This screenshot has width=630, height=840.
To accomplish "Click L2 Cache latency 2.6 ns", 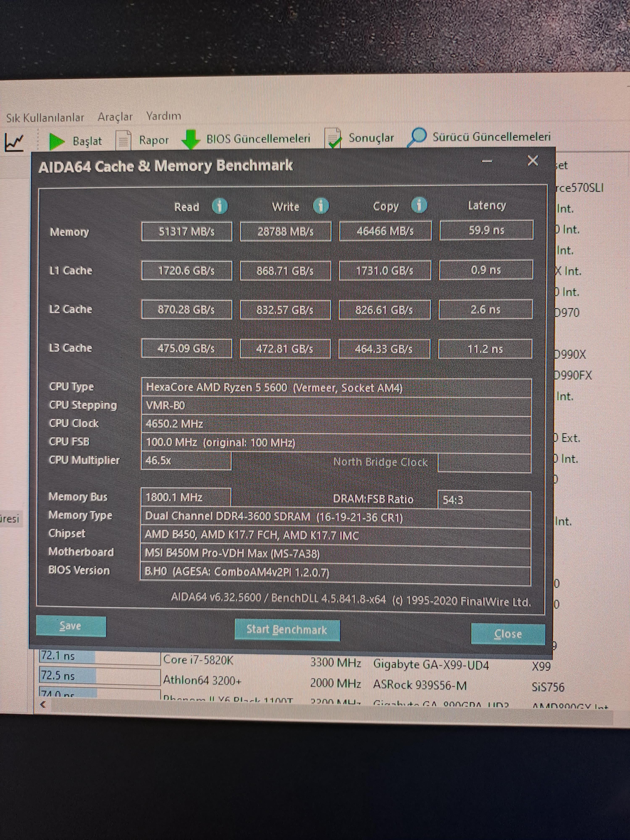I will coord(485,310).
